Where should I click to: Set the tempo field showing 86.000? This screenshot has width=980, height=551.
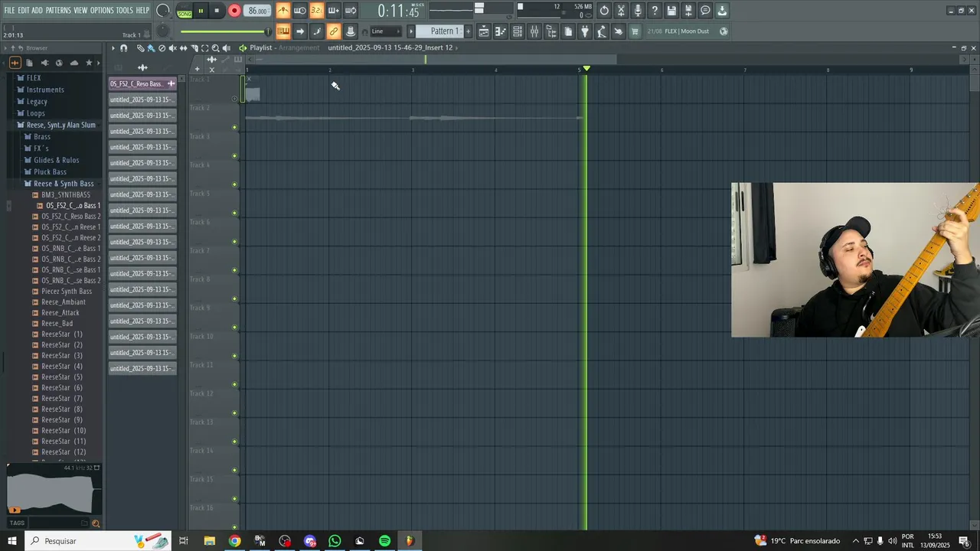tap(258, 11)
